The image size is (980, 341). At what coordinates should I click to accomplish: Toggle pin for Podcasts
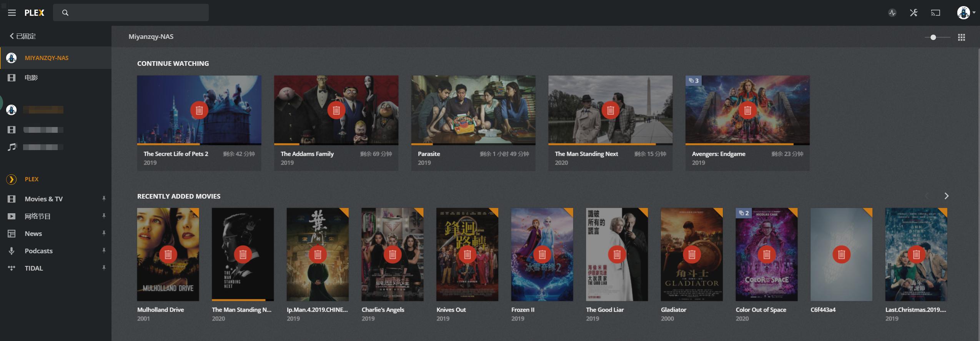(104, 251)
